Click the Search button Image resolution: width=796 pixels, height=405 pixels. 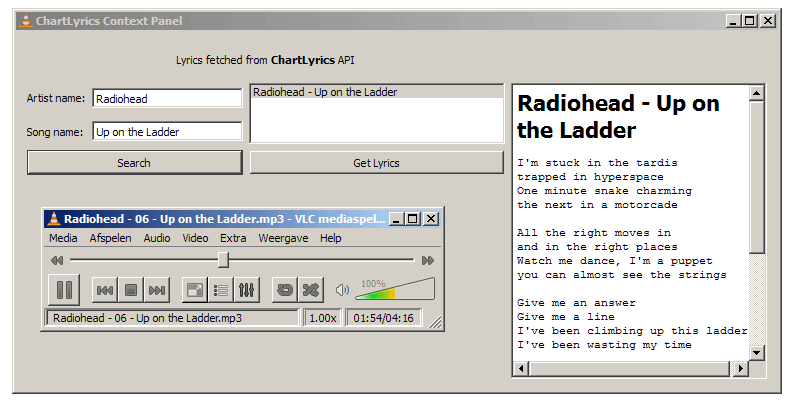[x=135, y=163]
